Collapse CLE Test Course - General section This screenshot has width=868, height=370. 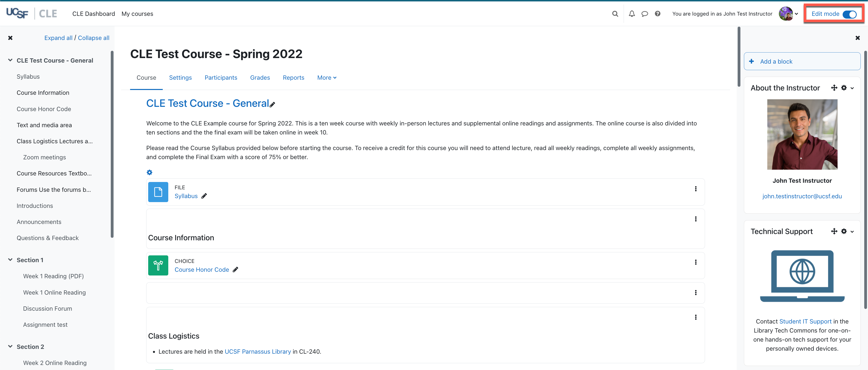pos(10,60)
